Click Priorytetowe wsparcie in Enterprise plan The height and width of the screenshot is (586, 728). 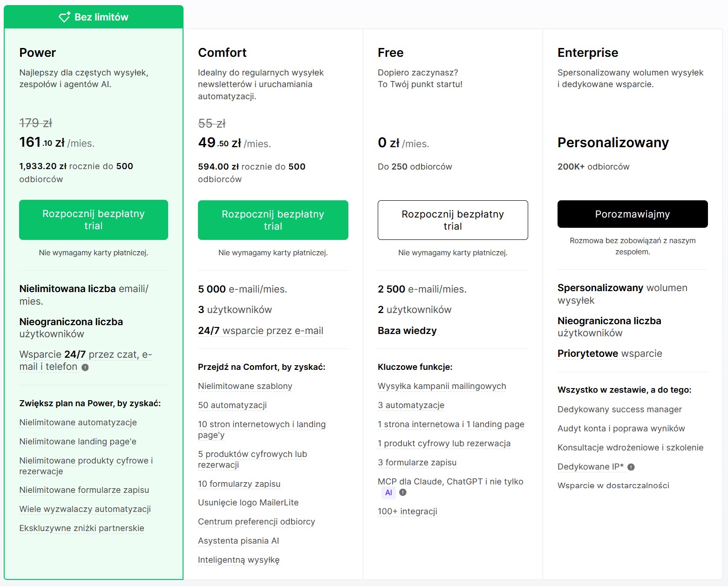point(610,354)
